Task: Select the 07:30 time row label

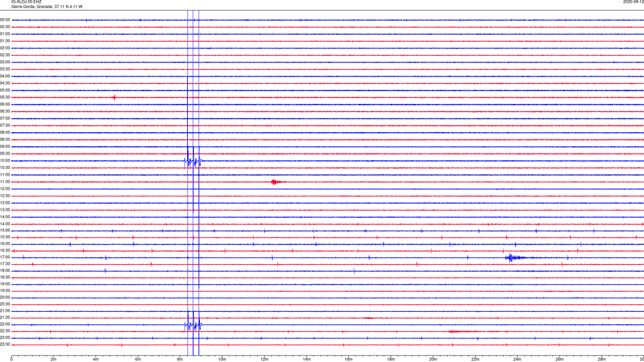Action: [x=5, y=125]
